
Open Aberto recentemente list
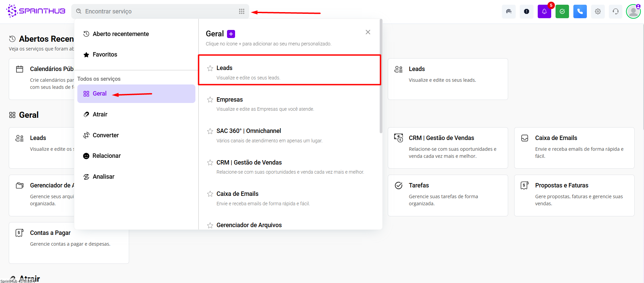click(120, 34)
